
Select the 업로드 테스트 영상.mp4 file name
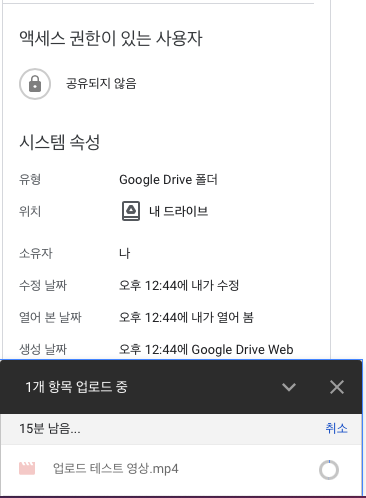pyautogui.click(x=116, y=469)
